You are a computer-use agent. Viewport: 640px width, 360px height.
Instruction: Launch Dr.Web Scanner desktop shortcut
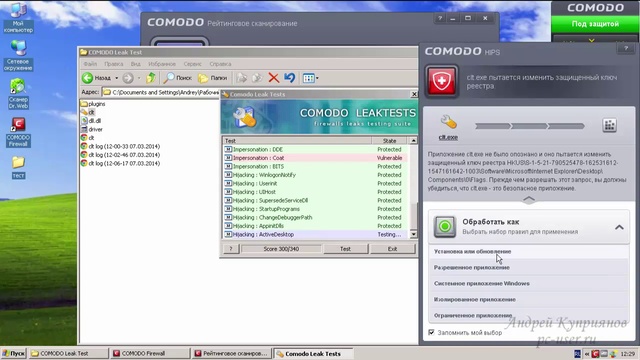click(x=18, y=94)
